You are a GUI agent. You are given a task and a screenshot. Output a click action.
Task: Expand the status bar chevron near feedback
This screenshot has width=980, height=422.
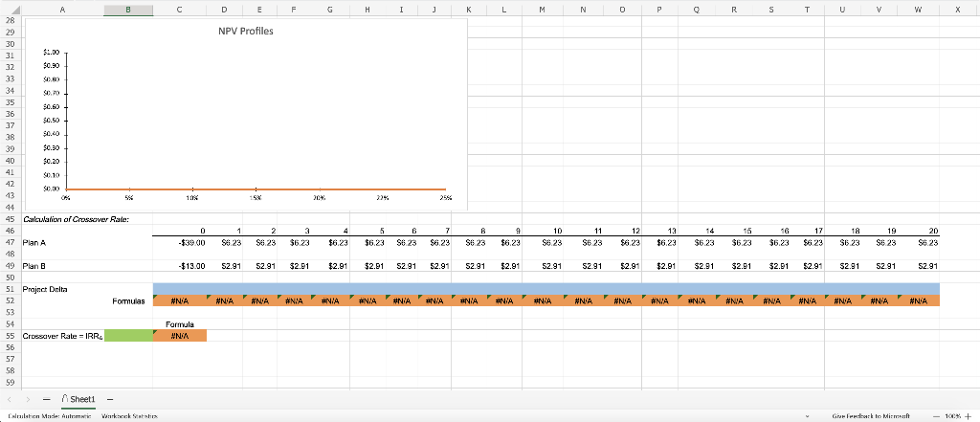click(x=807, y=415)
